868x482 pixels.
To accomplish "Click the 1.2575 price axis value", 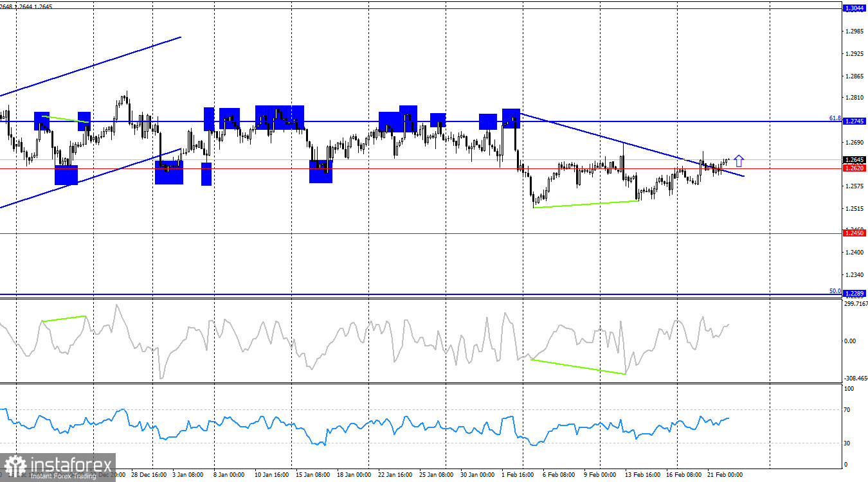I will pyautogui.click(x=854, y=186).
